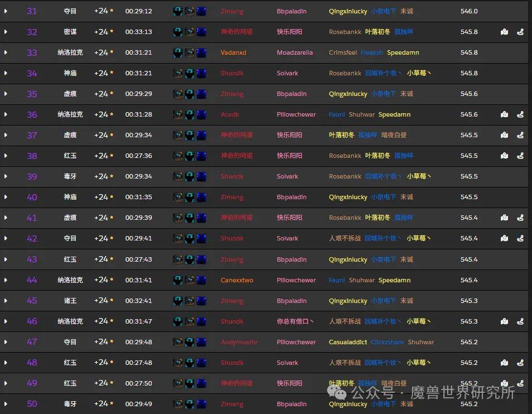Image resolution: width=532 pixels, height=414 pixels.
Task: Expand the rank 47 row arrow
Action: [6, 342]
